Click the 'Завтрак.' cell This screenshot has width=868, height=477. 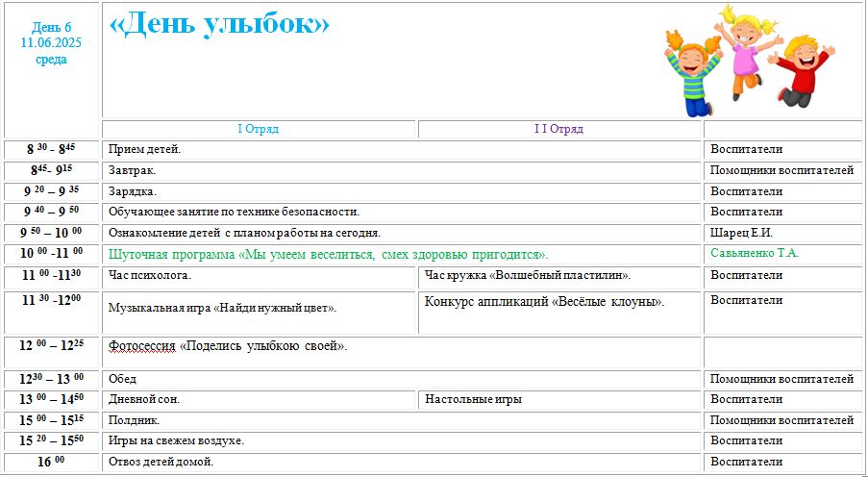(x=402, y=170)
